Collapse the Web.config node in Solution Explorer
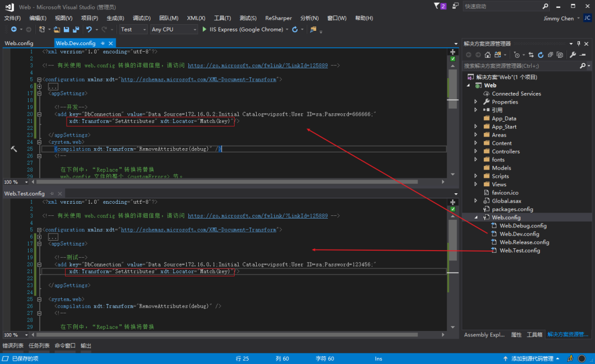595x364 pixels. click(476, 218)
